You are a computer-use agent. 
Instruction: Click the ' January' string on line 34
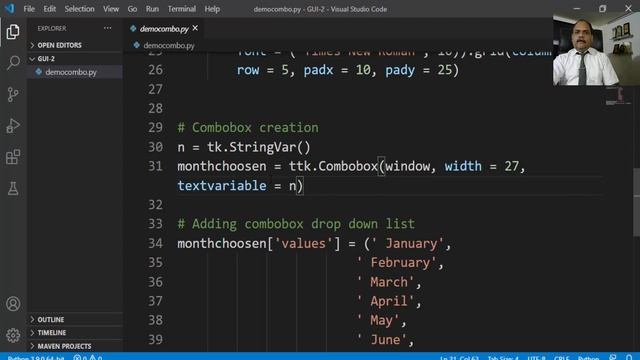[x=407, y=243]
